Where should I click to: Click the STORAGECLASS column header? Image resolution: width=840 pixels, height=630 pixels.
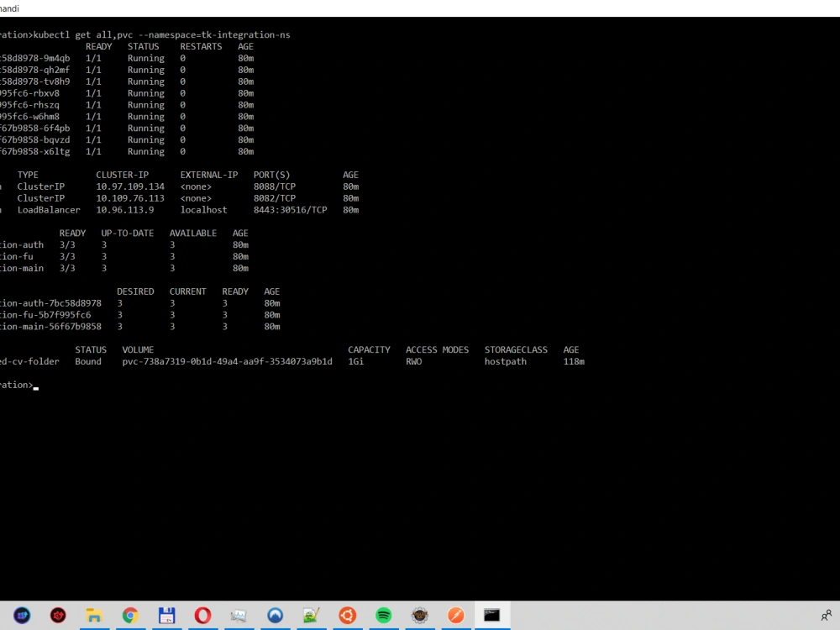[x=516, y=349]
